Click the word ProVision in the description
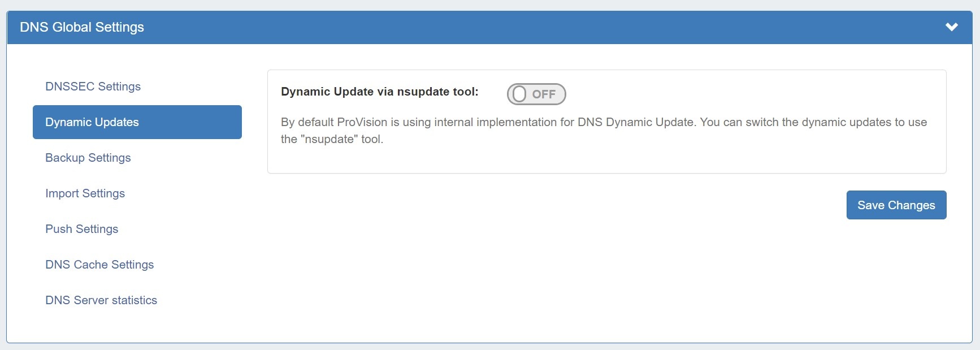The width and height of the screenshot is (980, 350). (362, 122)
